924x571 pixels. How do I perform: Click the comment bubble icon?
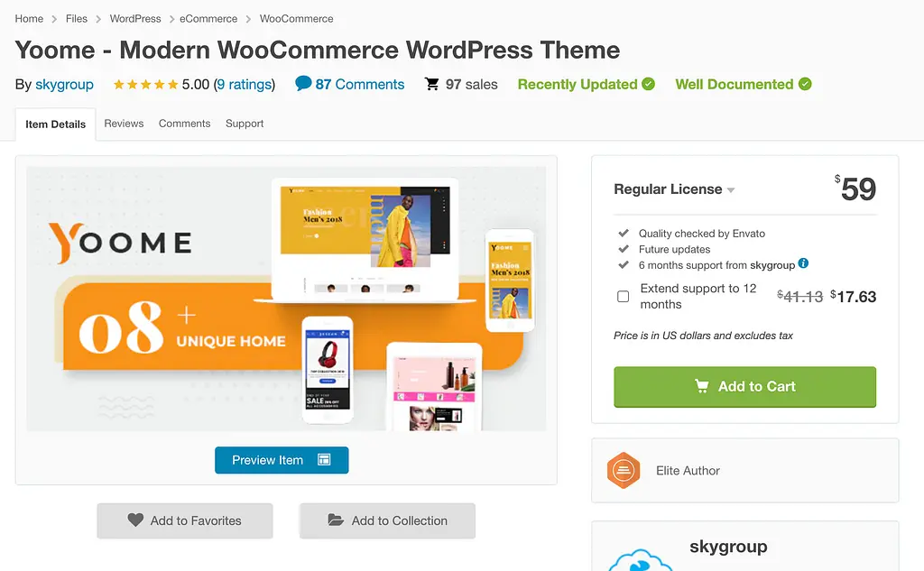[x=303, y=84]
